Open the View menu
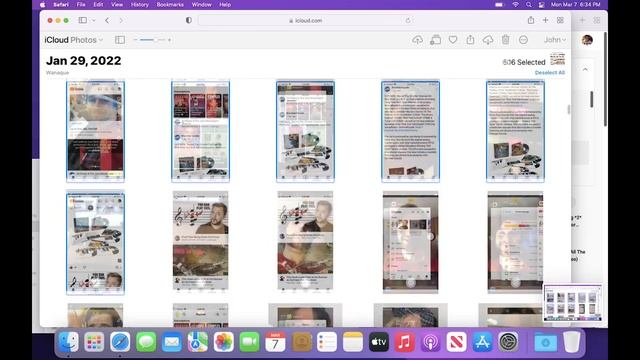The width and height of the screenshot is (640, 360). pos(117,4)
